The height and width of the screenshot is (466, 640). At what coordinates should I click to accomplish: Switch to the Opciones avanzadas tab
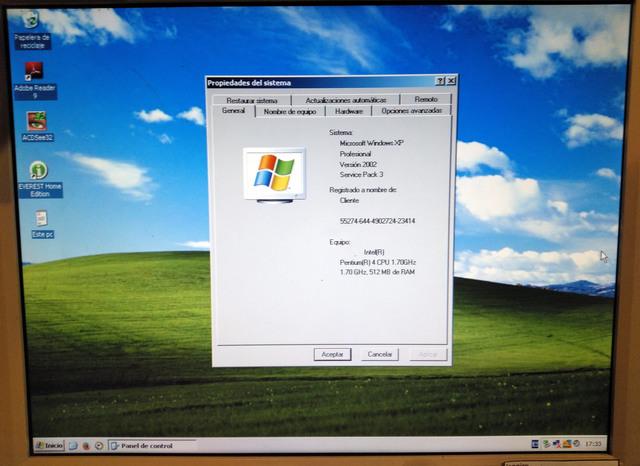(x=411, y=111)
